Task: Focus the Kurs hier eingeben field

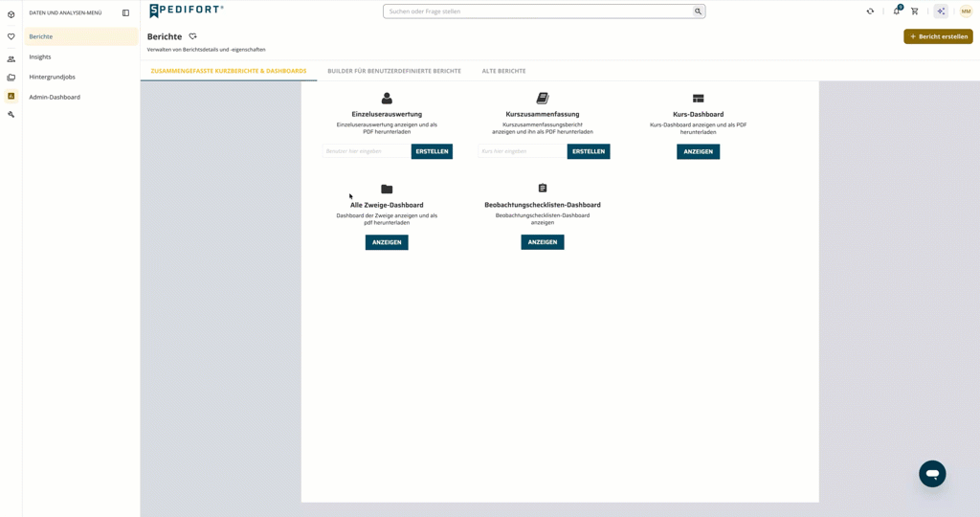Action: (x=523, y=151)
